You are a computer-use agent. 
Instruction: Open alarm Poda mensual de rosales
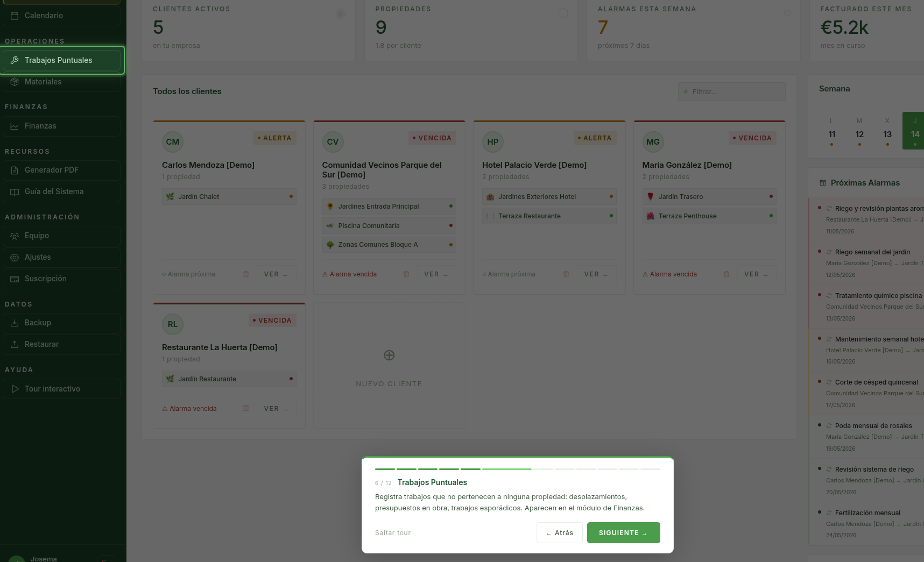[x=866, y=437]
